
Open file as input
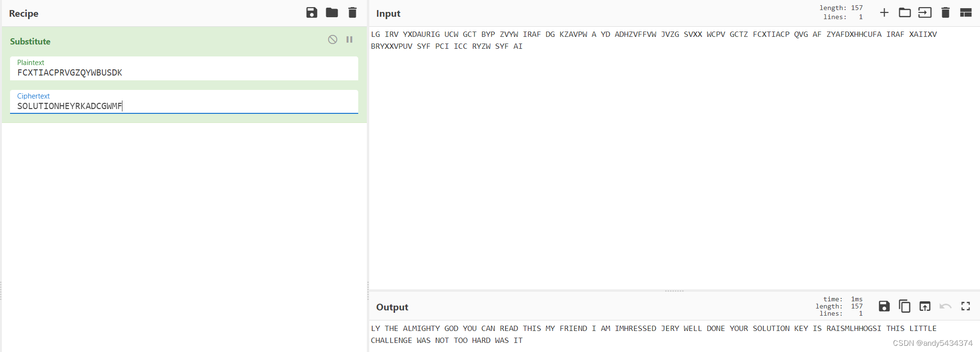tap(925, 13)
